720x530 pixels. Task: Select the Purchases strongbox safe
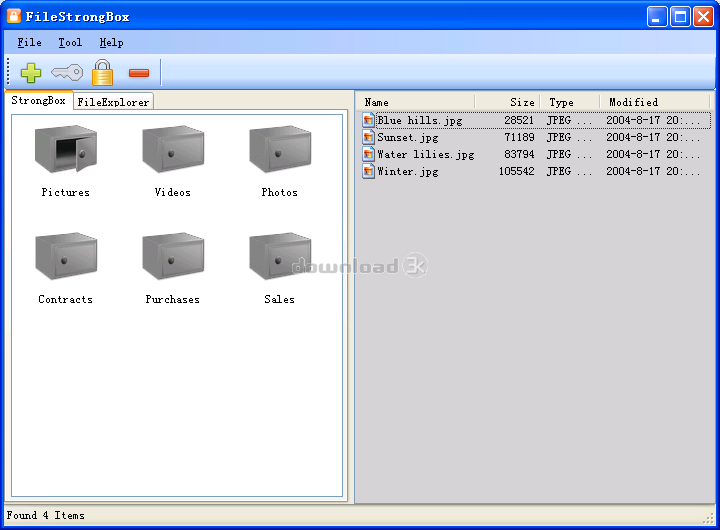[173, 257]
